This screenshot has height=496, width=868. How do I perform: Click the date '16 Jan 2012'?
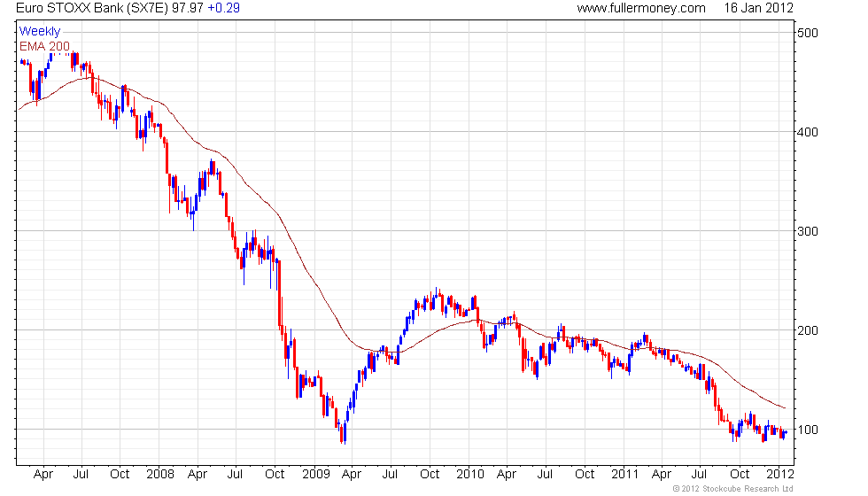point(758,8)
